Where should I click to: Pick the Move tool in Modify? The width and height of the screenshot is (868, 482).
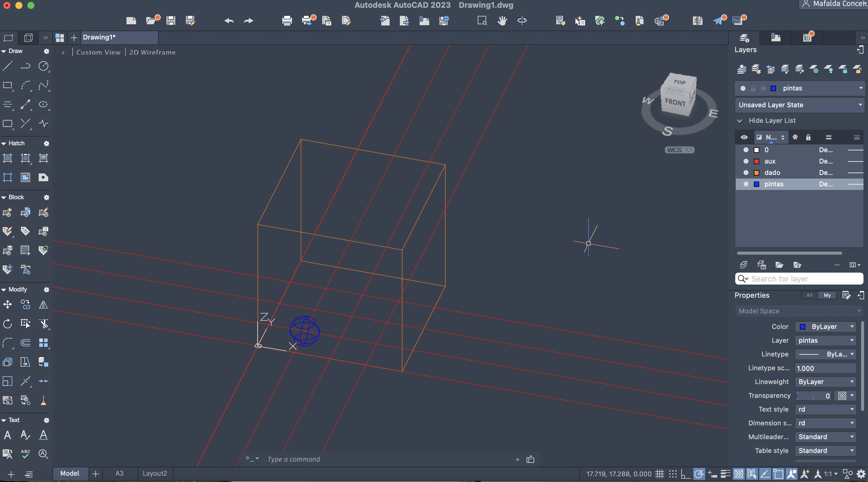pos(7,305)
